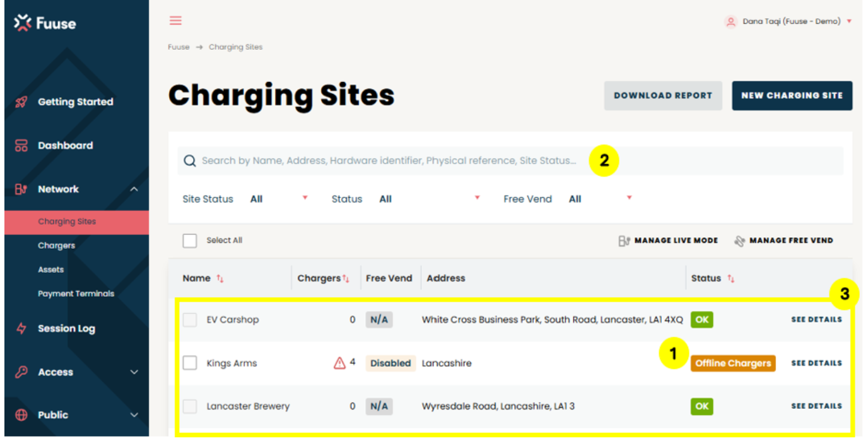
Task: Click the Kings Arms Disabled badge
Action: pyautogui.click(x=390, y=363)
